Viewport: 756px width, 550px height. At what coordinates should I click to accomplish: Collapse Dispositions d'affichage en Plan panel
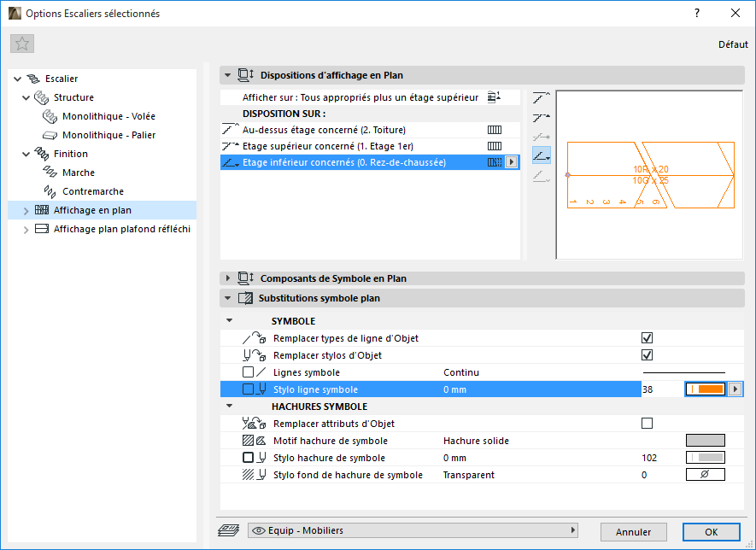pyautogui.click(x=227, y=75)
